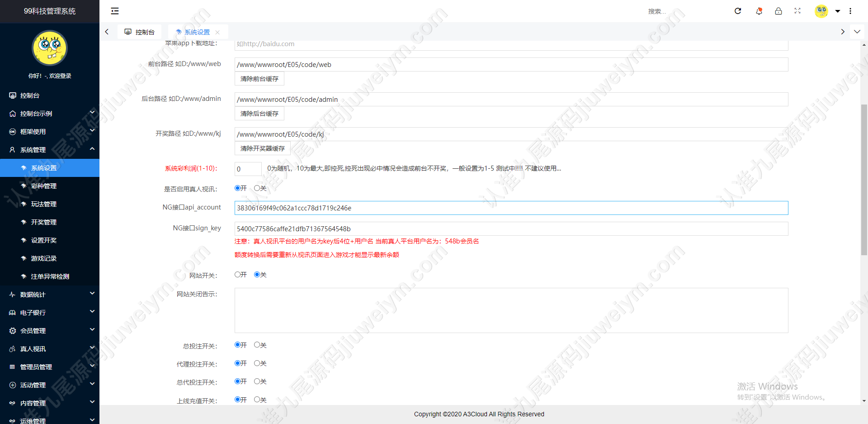868x424 pixels.
Task: Click the 电子银行 icon in sidebar
Action: (13, 313)
